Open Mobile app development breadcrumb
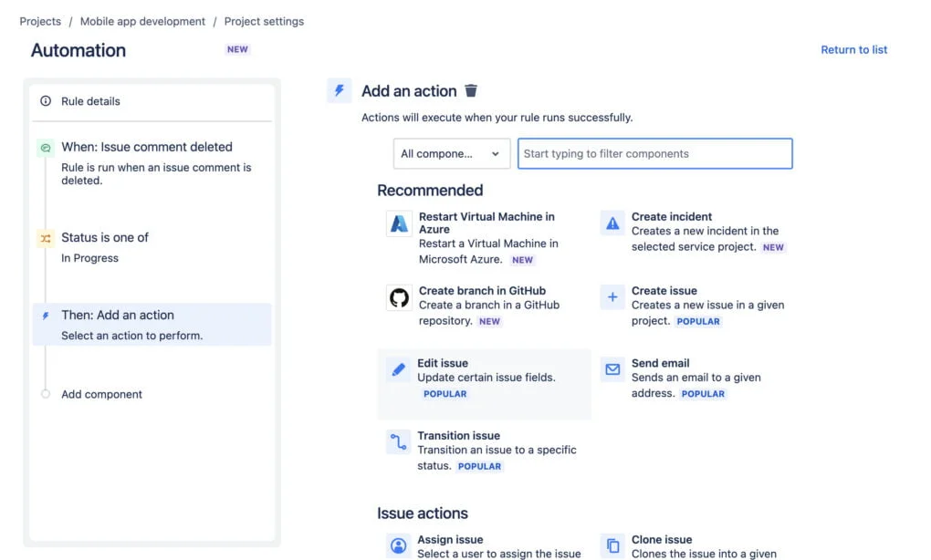The height and width of the screenshot is (560, 931). [142, 21]
